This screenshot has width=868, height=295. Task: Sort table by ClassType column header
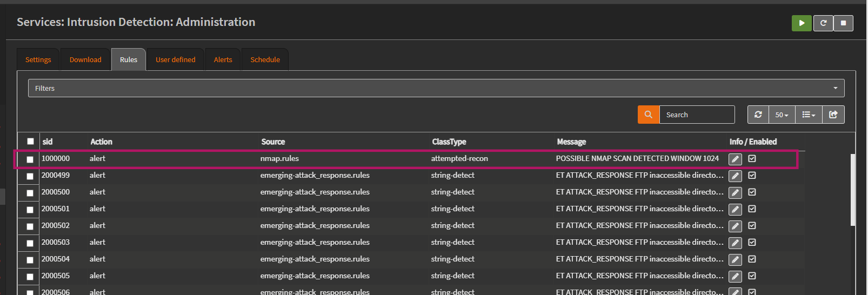449,142
